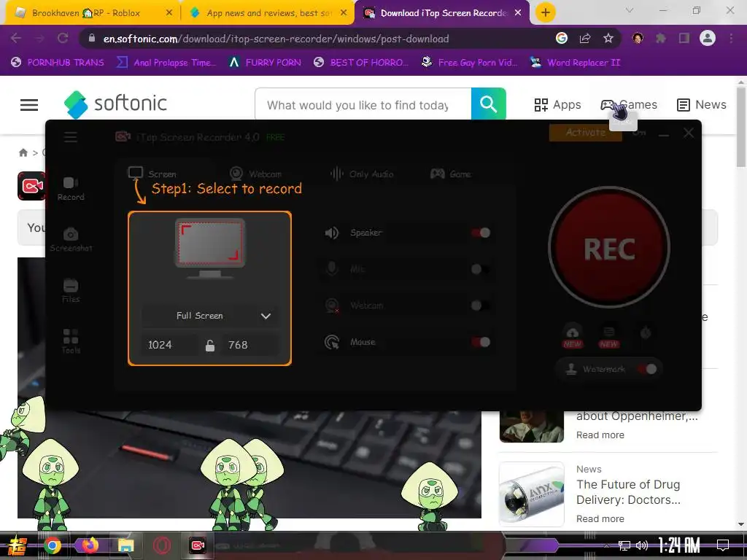This screenshot has width=747, height=560.
Task: Click the volume icon in system tray
Action: point(642,545)
